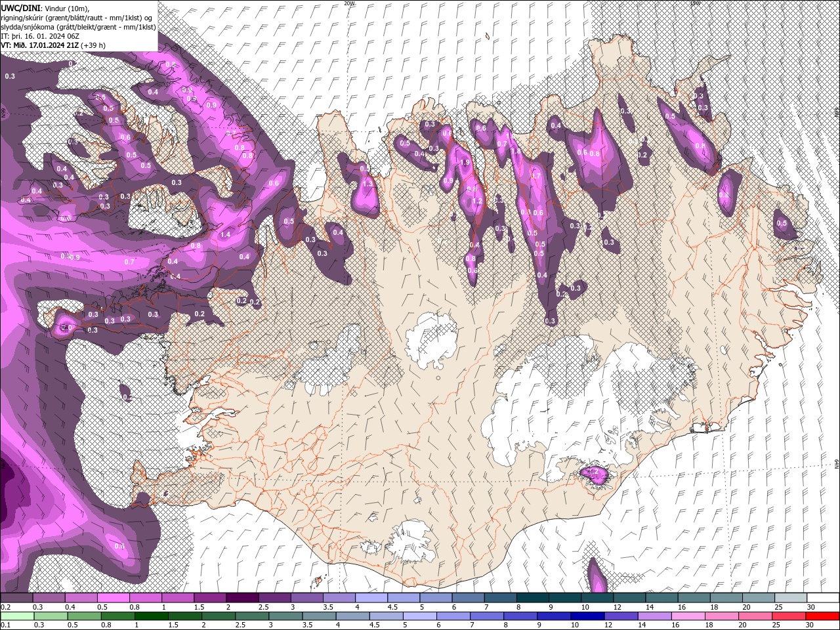This screenshot has width=840, height=630.
Task: Select the snow legend swatch between 0.5 and 0.8
Action: point(113,598)
